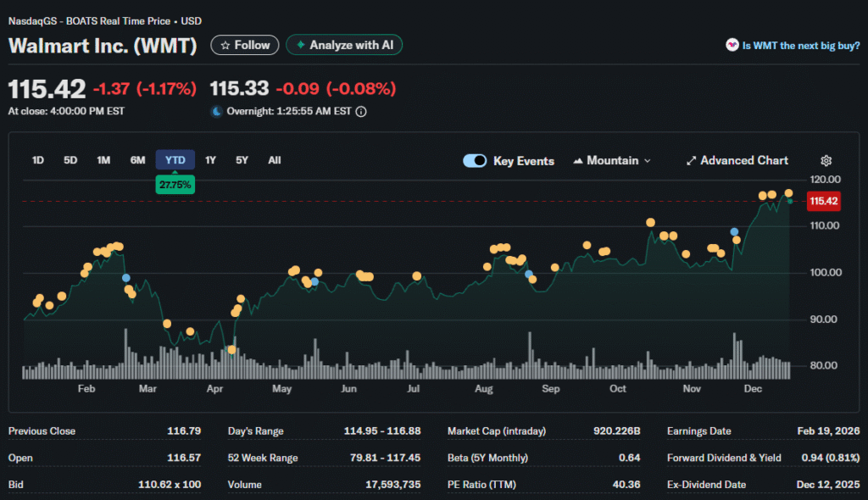Click blue event marker in late November
The width and height of the screenshot is (868, 500).
[x=734, y=231]
